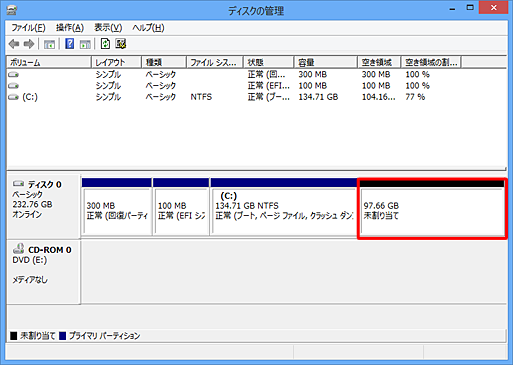The width and height of the screenshot is (513, 365).
Task: Click the 232.76 GB disk size label
Action: tap(32, 204)
